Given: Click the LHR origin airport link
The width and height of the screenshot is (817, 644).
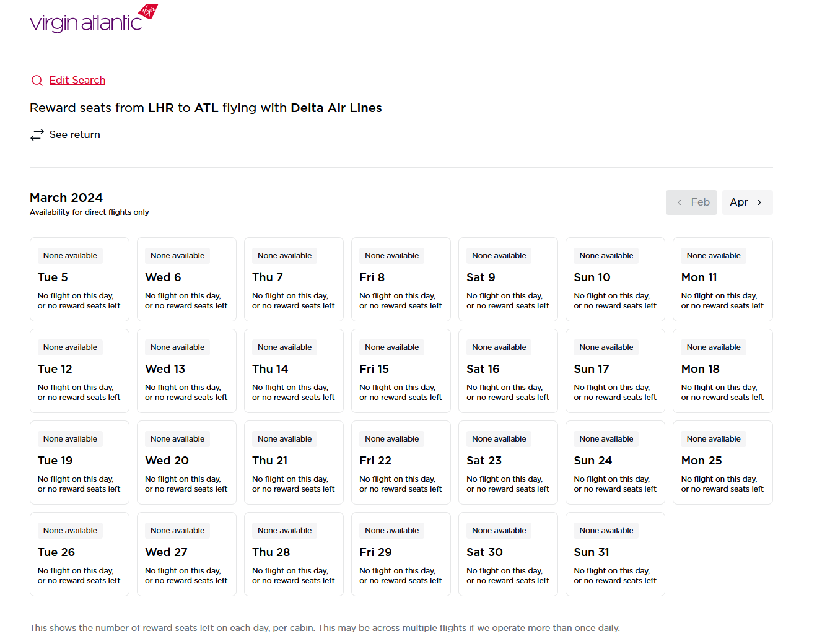Looking at the screenshot, I should pos(160,108).
